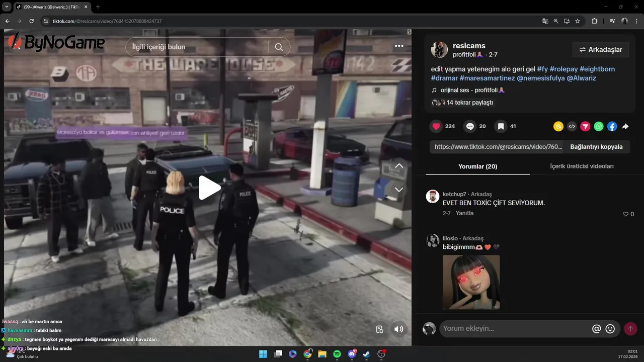The image size is (644, 362).
Task: Open Spotify from the taskbar
Action: (x=337, y=354)
